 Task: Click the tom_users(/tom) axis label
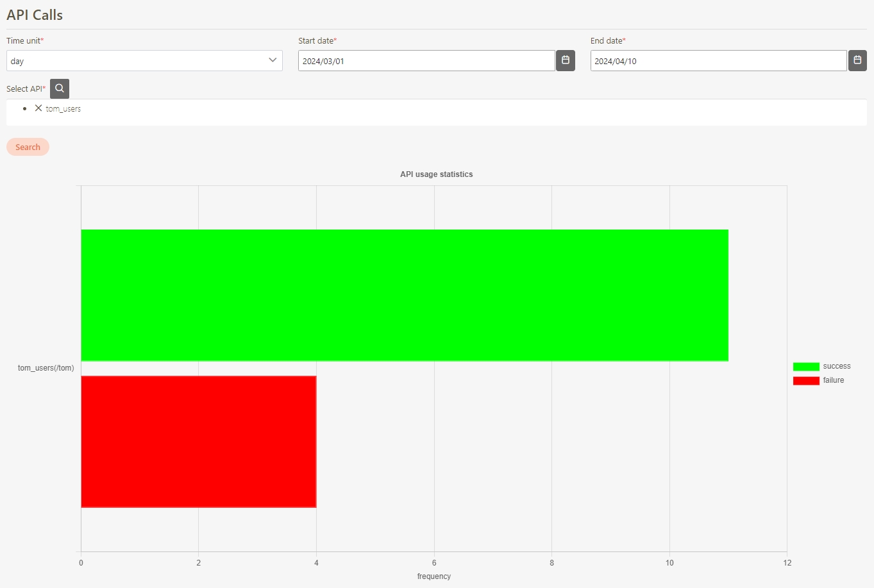(46, 368)
